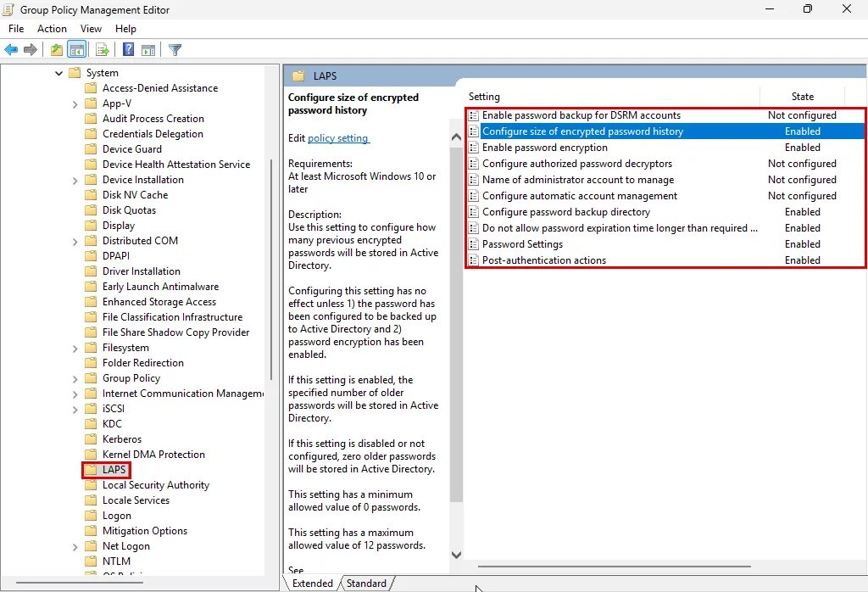
Task: Click the tree pane vertical scrollbar thumb
Action: click(271, 270)
